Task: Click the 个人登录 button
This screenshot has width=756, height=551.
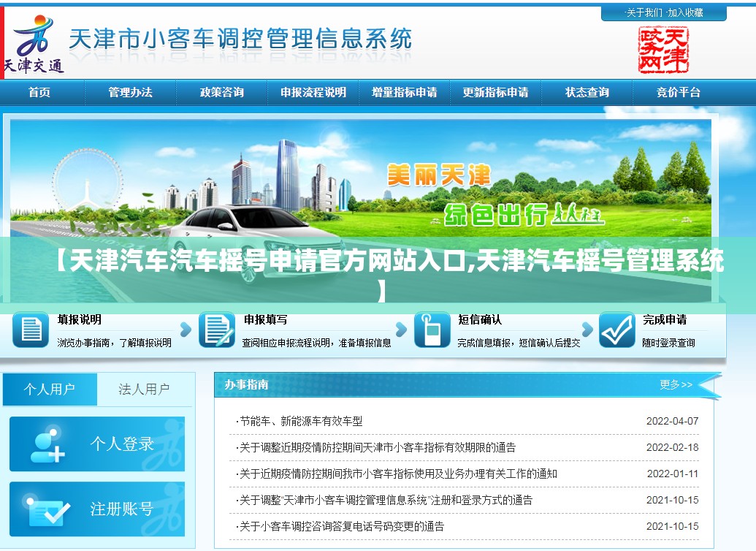Action: (x=97, y=444)
